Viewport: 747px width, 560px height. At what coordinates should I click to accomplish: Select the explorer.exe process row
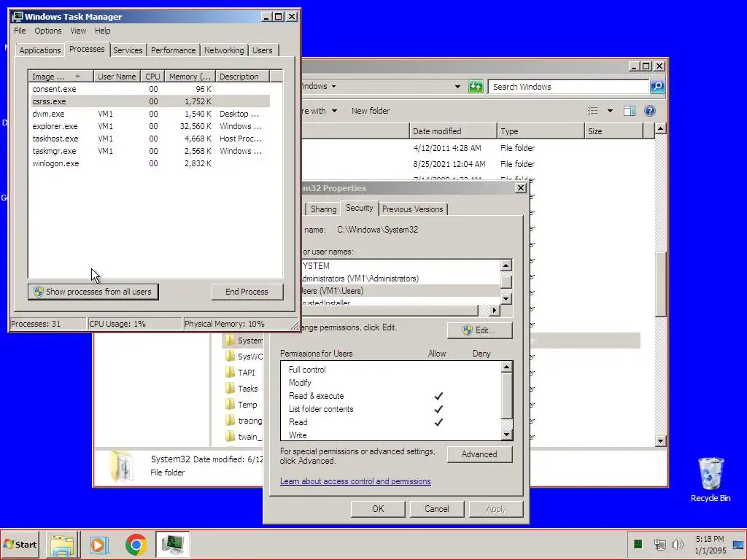(x=150, y=126)
